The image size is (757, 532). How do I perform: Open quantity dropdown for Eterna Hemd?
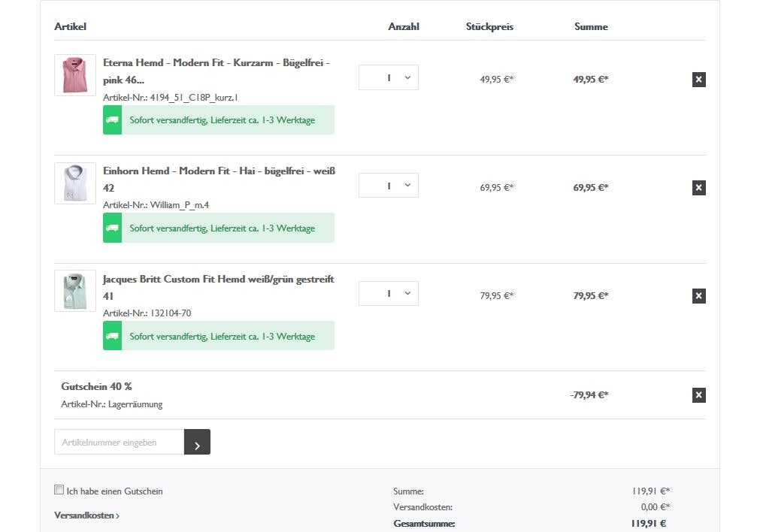click(x=389, y=77)
